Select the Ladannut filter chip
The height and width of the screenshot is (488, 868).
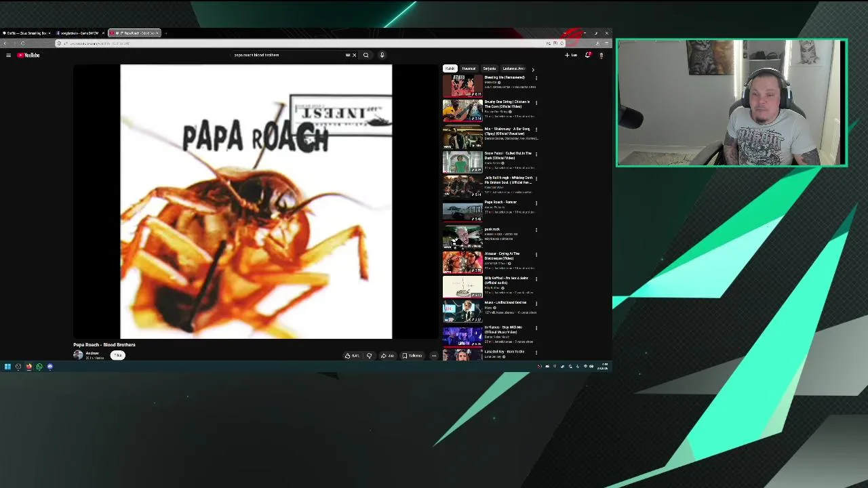(x=513, y=68)
